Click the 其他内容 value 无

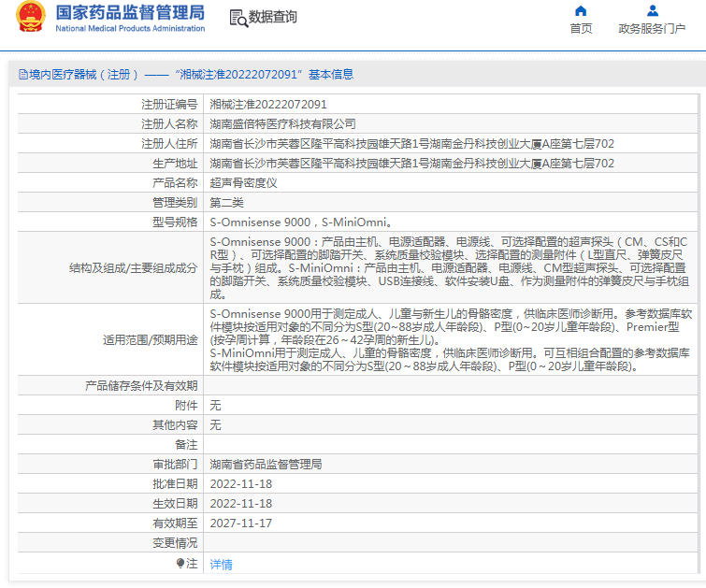[x=215, y=425]
